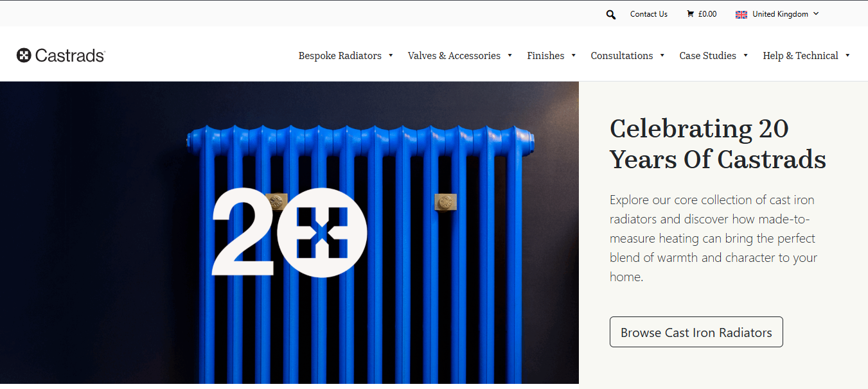
Task: Click the white 20 anniversary logo graphic
Action: click(x=289, y=232)
